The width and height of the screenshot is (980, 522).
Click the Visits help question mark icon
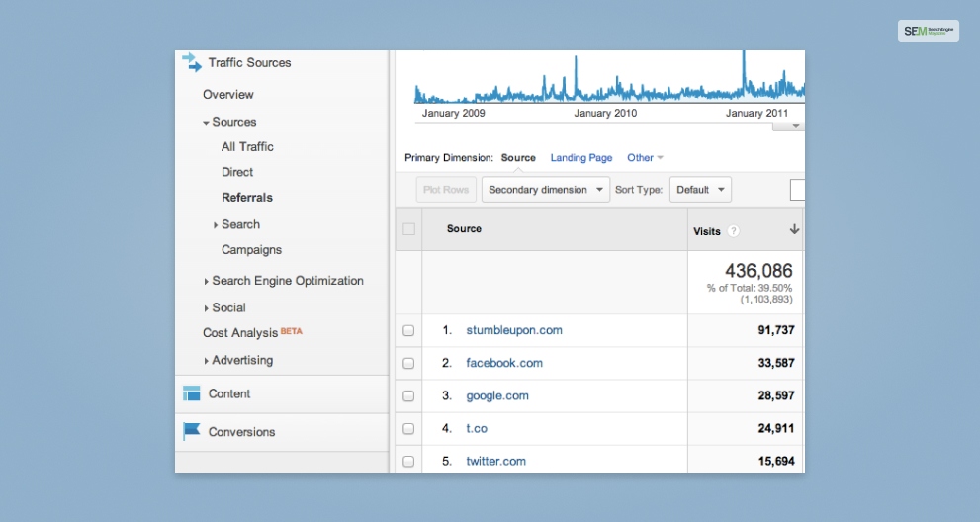[x=734, y=231]
